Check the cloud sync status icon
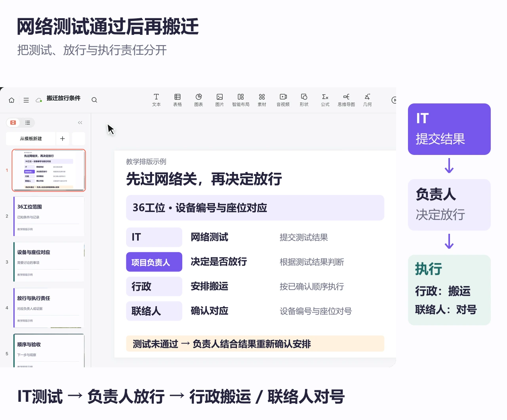 point(39,100)
